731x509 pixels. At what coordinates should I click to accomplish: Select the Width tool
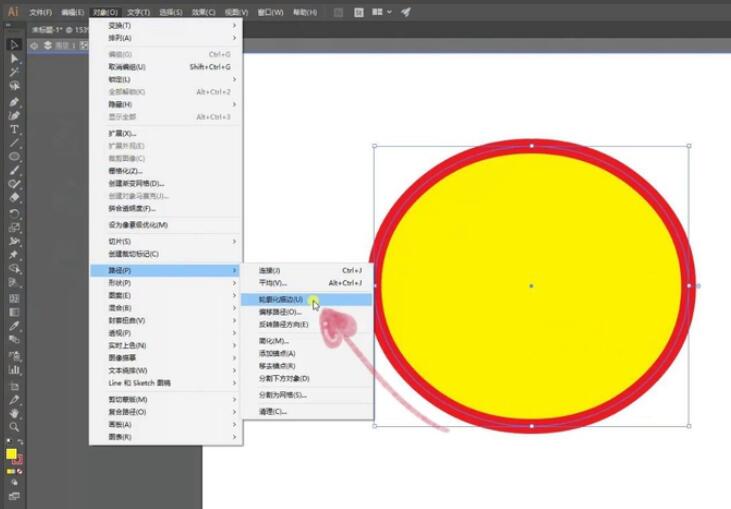pyautogui.click(x=14, y=241)
